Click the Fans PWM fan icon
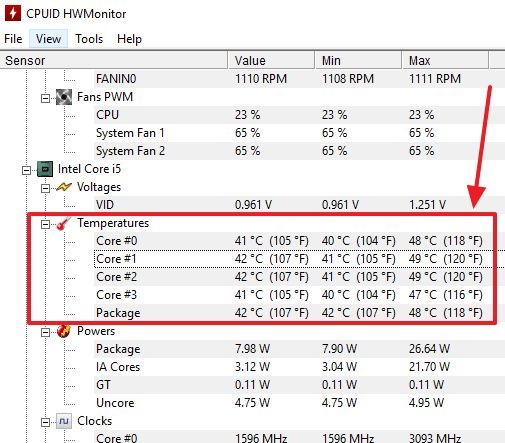The image size is (505, 443). (x=64, y=97)
